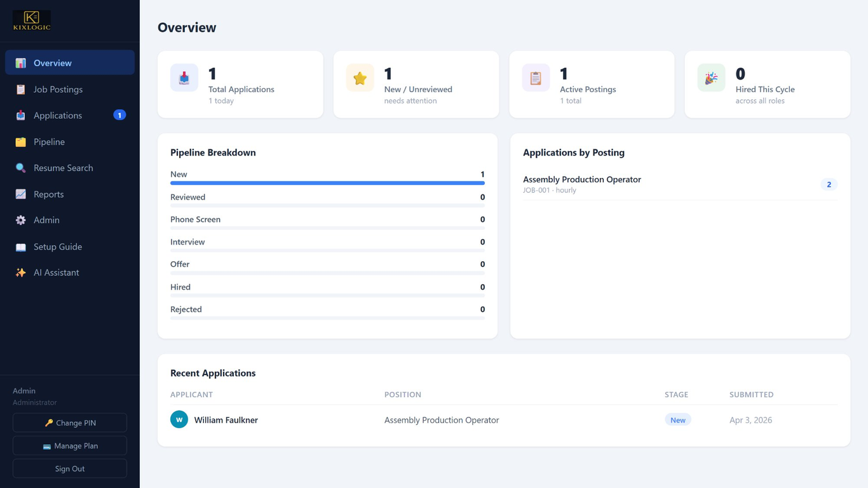
Task: Click the Interview stage label
Action: click(187, 242)
